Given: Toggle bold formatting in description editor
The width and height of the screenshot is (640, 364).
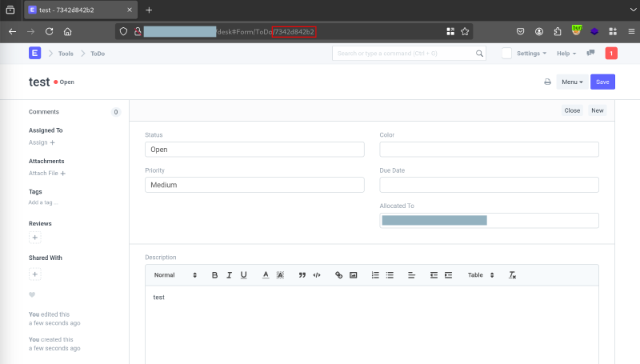Looking at the screenshot, I should pyautogui.click(x=214, y=275).
